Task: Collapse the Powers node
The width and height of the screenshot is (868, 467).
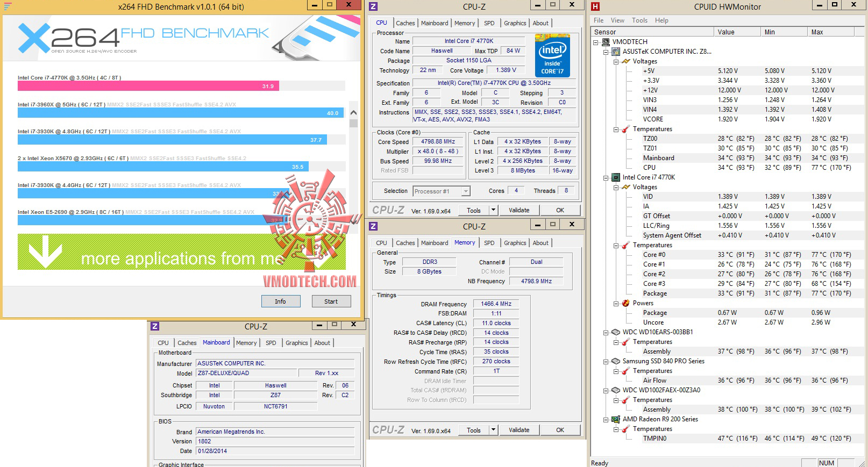Action: (x=616, y=303)
